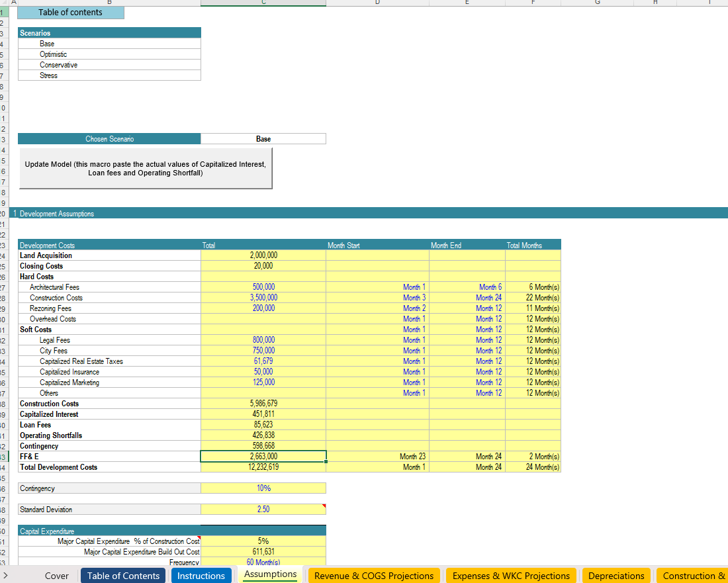The width and height of the screenshot is (728, 583).
Task: Click the Table of contents link button
Action: click(70, 13)
